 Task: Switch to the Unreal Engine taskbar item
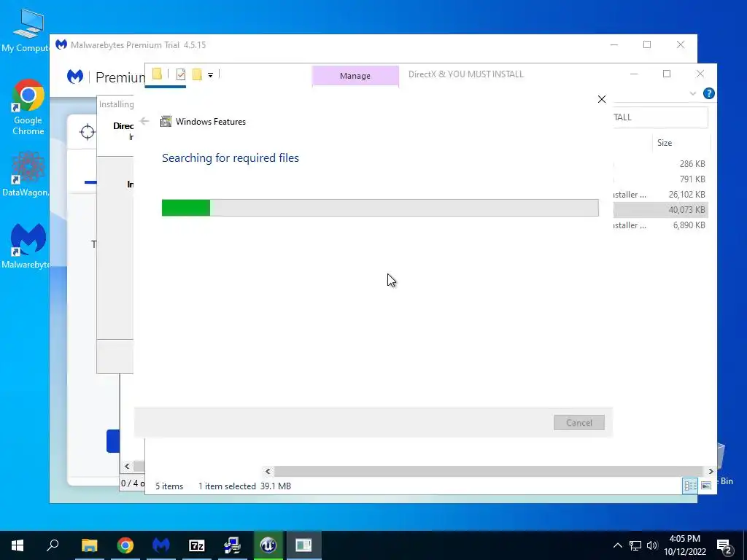tap(268, 545)
